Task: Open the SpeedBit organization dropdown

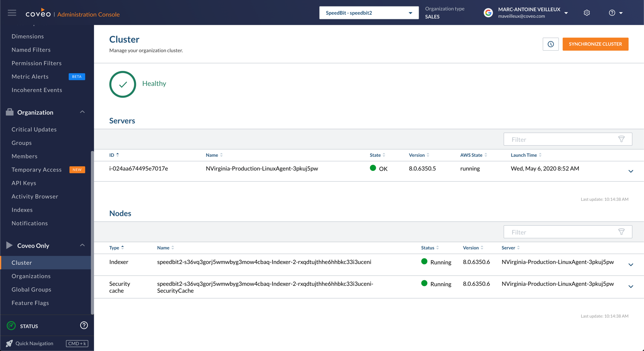Action: pos(369,13)
